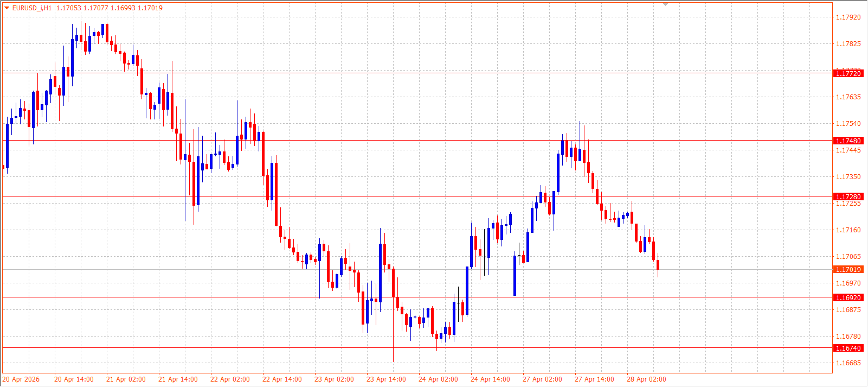Click the chart shift triangle on top edge

click(665, 4)
